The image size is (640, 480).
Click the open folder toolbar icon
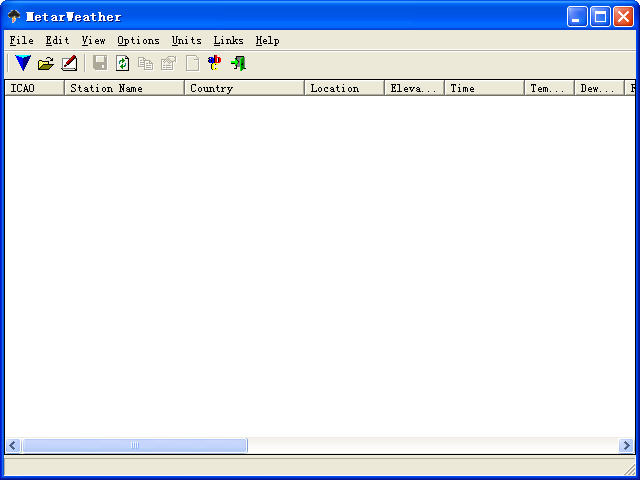click(46, 64)
